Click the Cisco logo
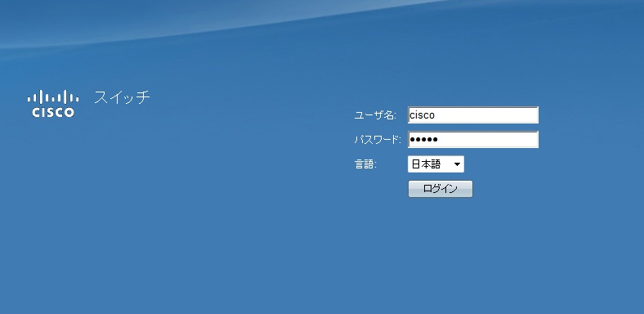 (53, 104)
